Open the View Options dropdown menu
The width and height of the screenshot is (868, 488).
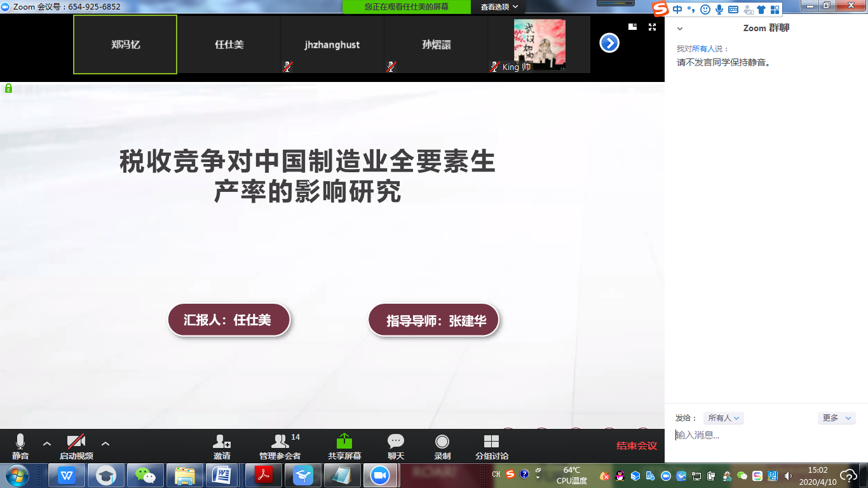pos(499,7)
